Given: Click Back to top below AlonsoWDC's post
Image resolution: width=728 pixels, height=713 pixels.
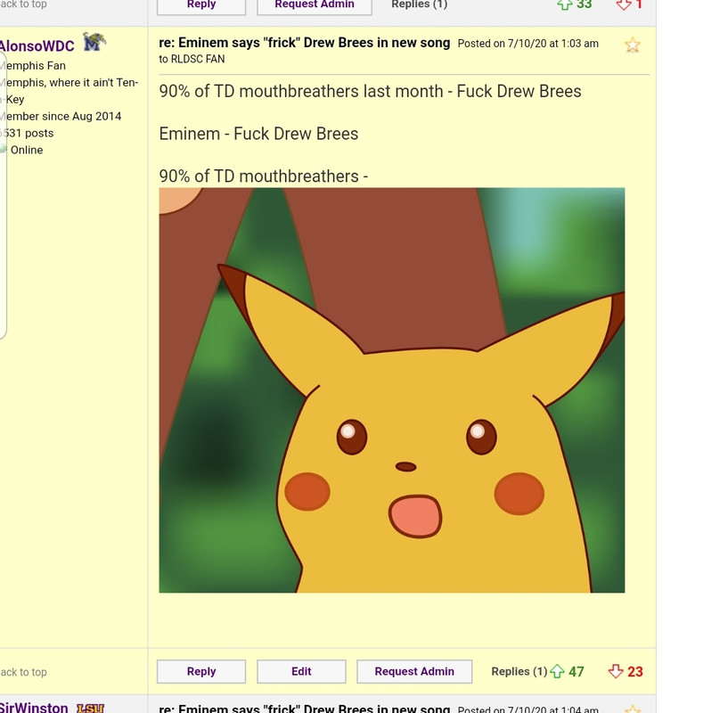Looking at the screenshot, I should coord(23,672).
